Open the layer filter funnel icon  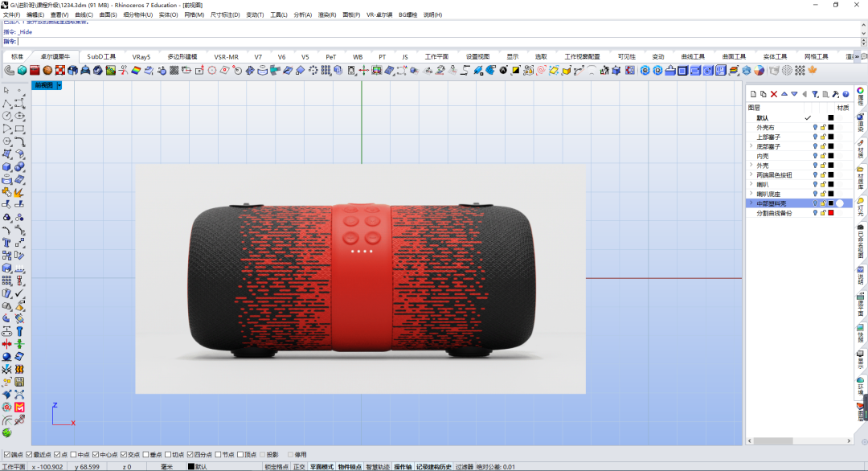tap(815, 94)
